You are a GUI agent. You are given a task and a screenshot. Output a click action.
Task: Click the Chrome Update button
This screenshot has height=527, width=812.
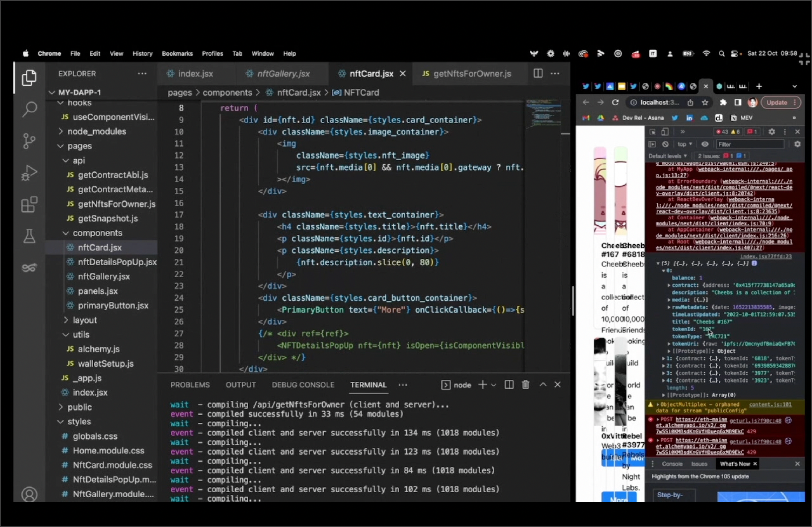781,102
